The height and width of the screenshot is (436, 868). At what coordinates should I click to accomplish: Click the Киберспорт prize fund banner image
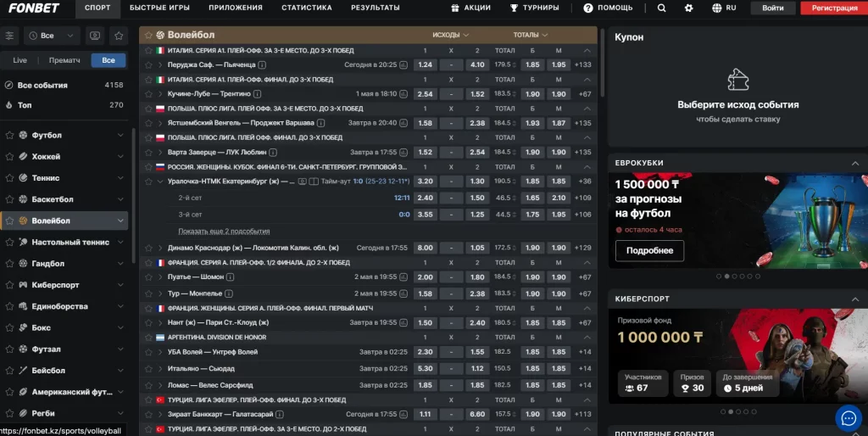point(738,355)
